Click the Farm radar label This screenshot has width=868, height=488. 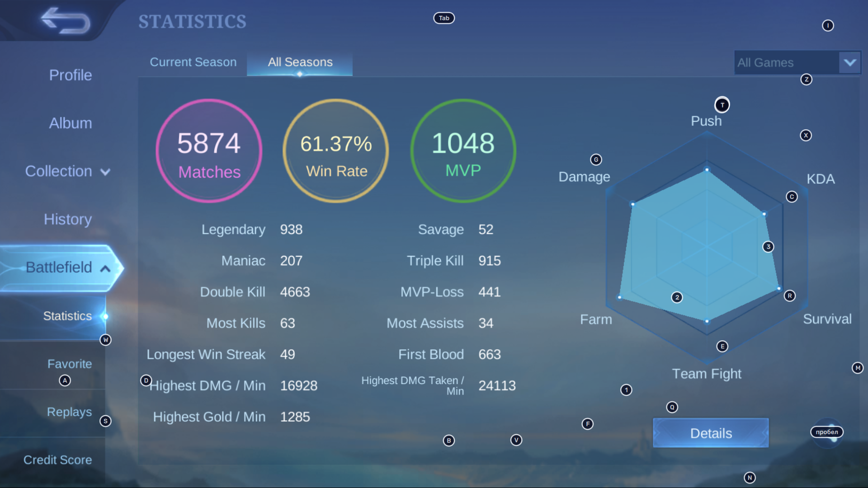pyautogui.click(x=596, y=319)
